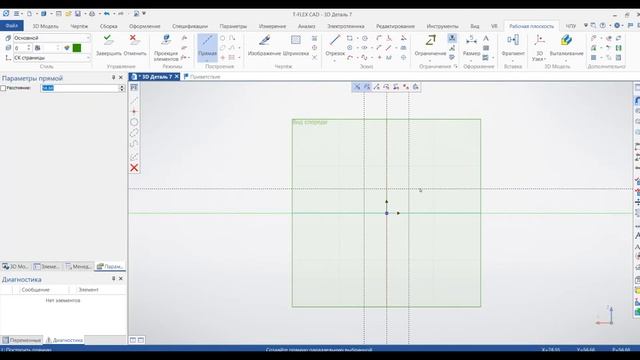Switch to the 3D Мо... bottom panel tab

click(16, 266)
